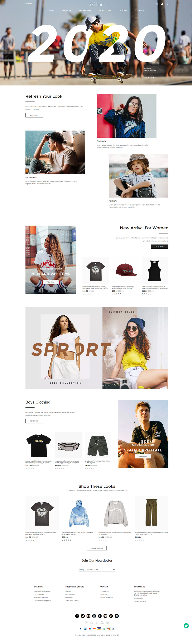
Task: Open the maroon cap product thumbnail
Action: [x=125, y=270]
